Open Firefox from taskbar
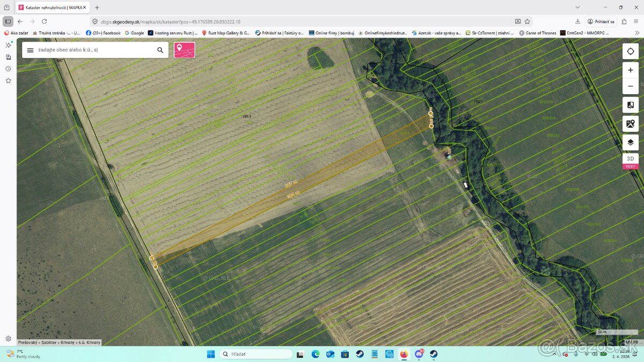This screenshot has width=644, height=362. click(404, 354)
